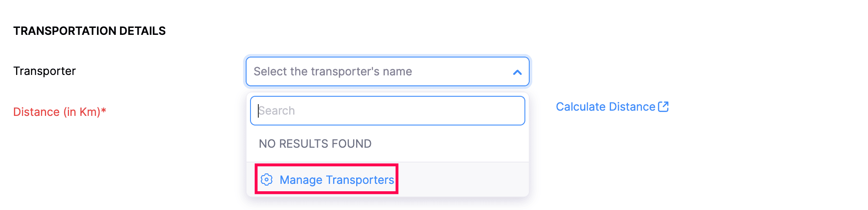Click the Search placeholder text in the dropdown
The height and width of the screenshot is (210, 868).
(x=277, y=111)
